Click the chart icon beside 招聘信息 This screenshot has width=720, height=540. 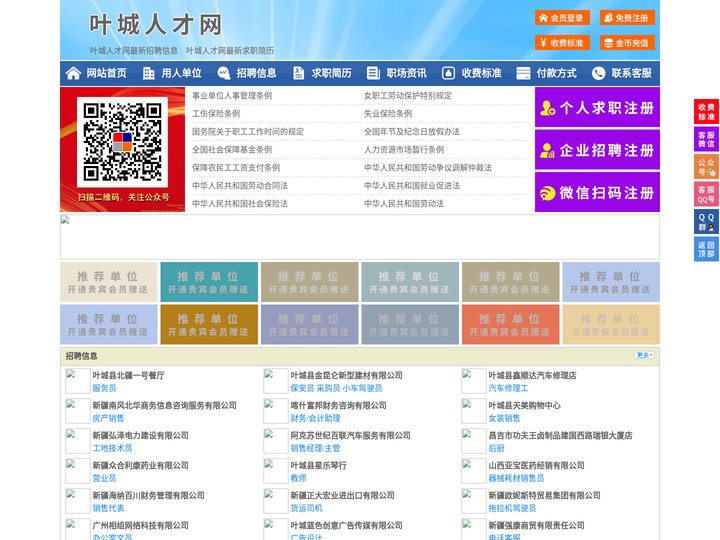[x=223, y=73]
